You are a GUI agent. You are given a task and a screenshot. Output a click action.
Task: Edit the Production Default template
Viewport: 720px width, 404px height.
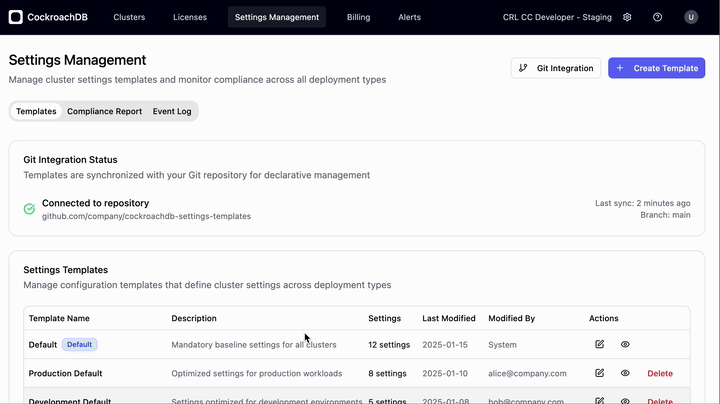click(x=599, y=373)
